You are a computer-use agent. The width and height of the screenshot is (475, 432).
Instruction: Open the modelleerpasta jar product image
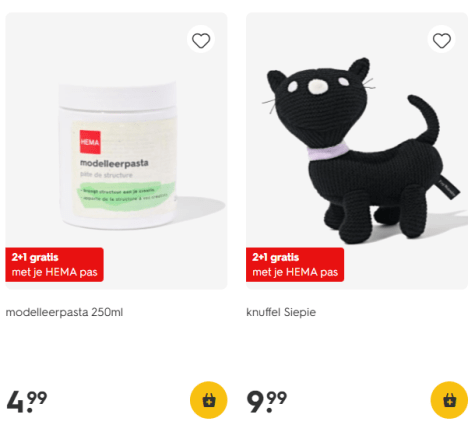click(116, 151)
